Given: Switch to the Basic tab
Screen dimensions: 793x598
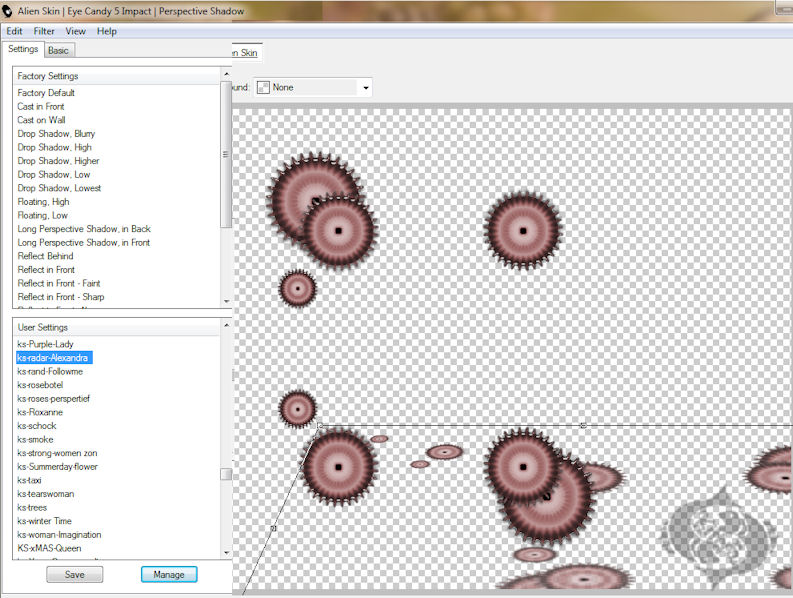Looking at the screenshot, I should click(59, 51).
